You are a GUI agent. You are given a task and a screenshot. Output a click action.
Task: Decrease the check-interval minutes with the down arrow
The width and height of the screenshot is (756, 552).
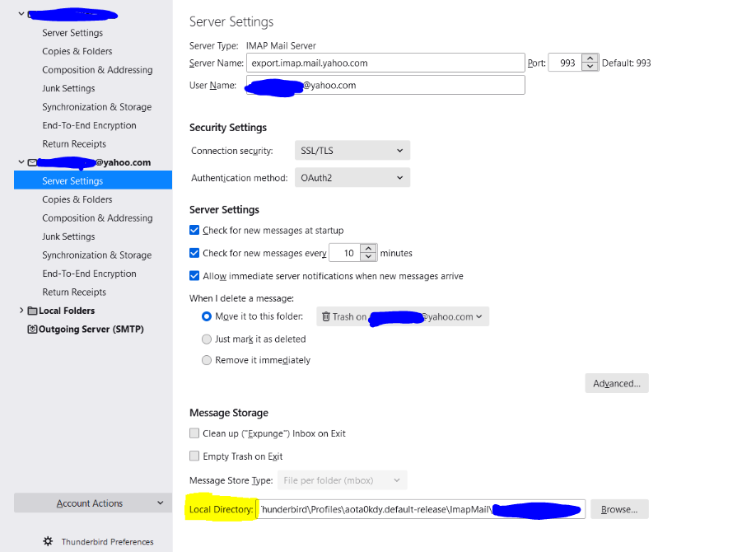368,257
